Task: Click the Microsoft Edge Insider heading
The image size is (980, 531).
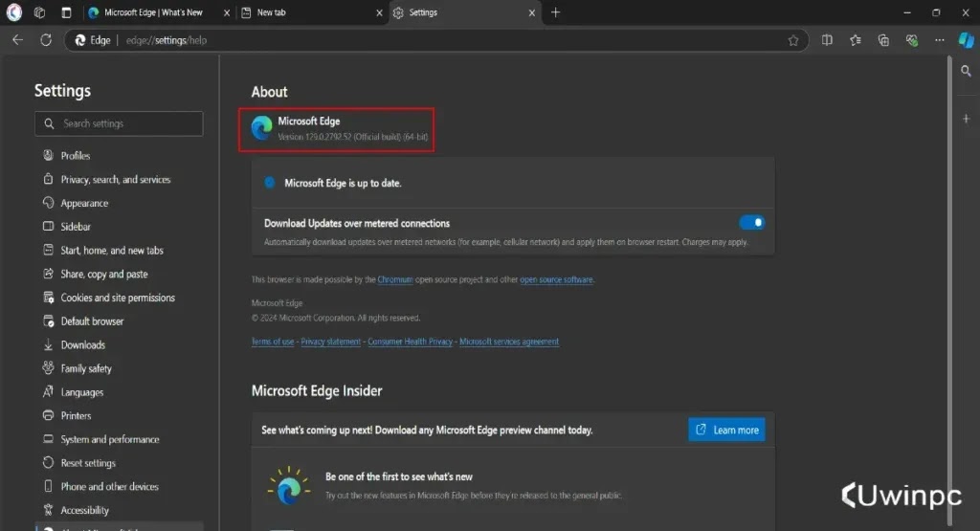Action: pos(316,391)
